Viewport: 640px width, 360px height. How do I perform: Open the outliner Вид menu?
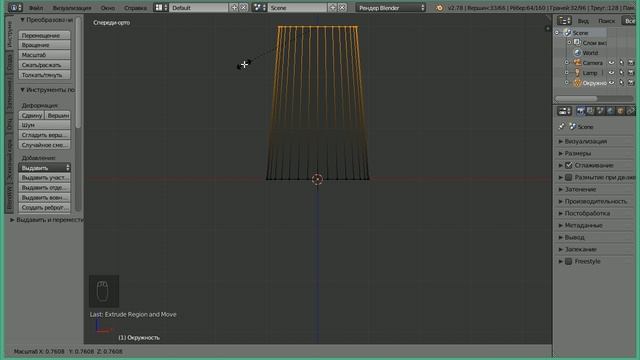[x=583, y=21]
